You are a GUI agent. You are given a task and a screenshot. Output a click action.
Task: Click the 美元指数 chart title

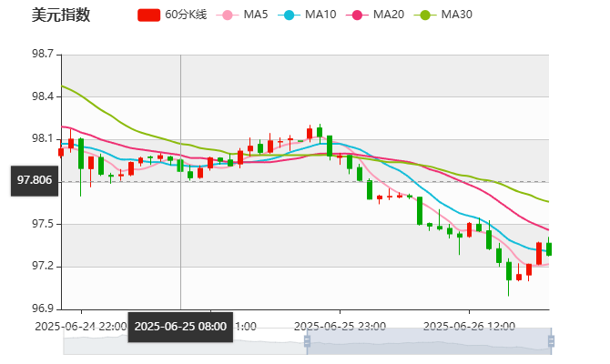(61, 15)
